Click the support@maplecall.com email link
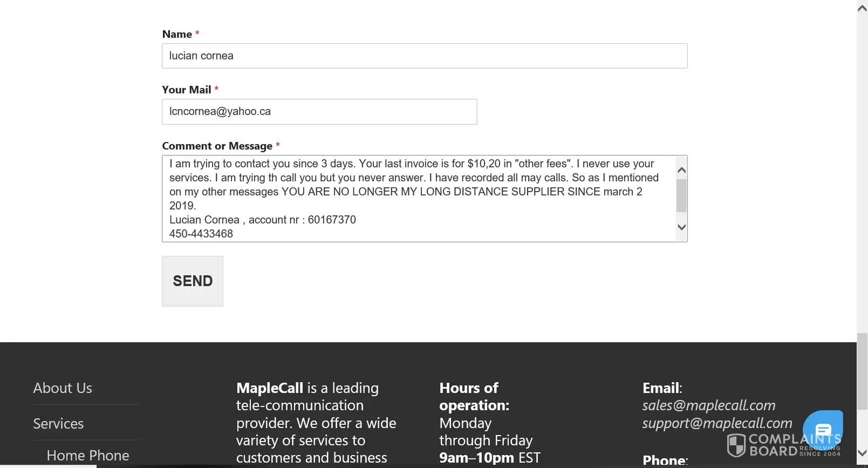The height and width of the screenshot is (468, 868). 717,423
